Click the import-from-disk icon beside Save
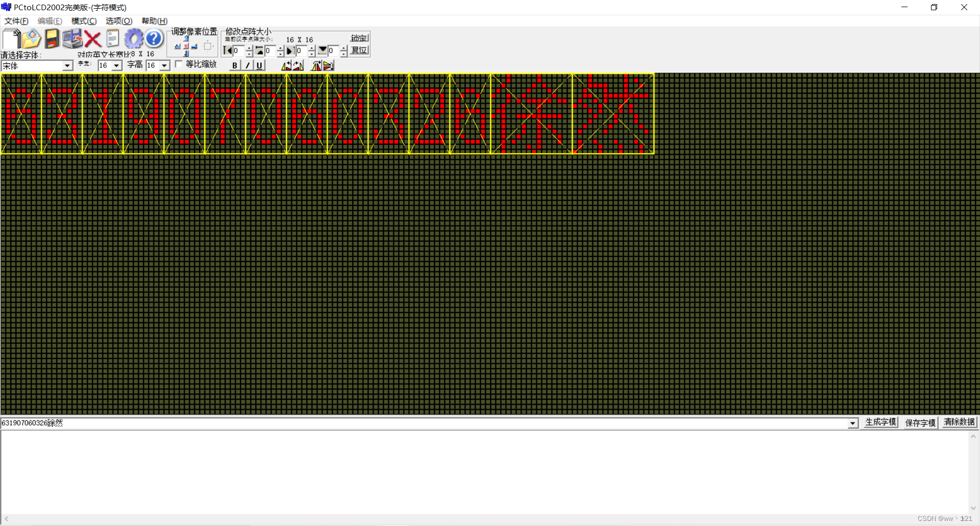Screen dimensions: 980x526 (72, 39)
